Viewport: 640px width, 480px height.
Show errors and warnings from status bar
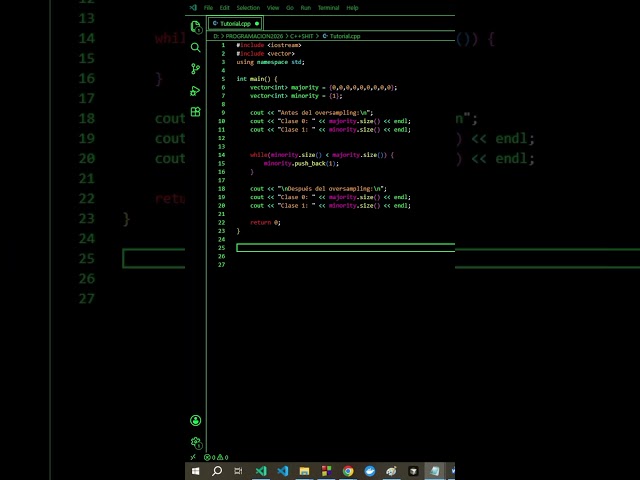coord(216,458)
